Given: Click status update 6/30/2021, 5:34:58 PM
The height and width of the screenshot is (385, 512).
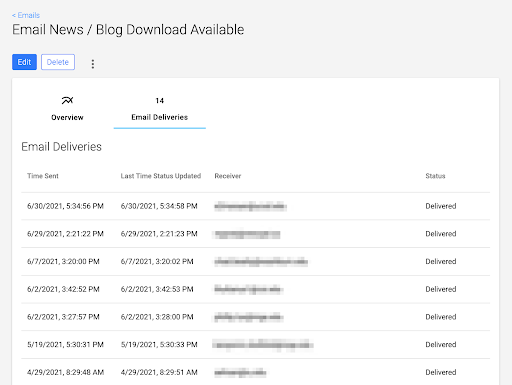Looking at the screenshot, I should coord(159,206).
